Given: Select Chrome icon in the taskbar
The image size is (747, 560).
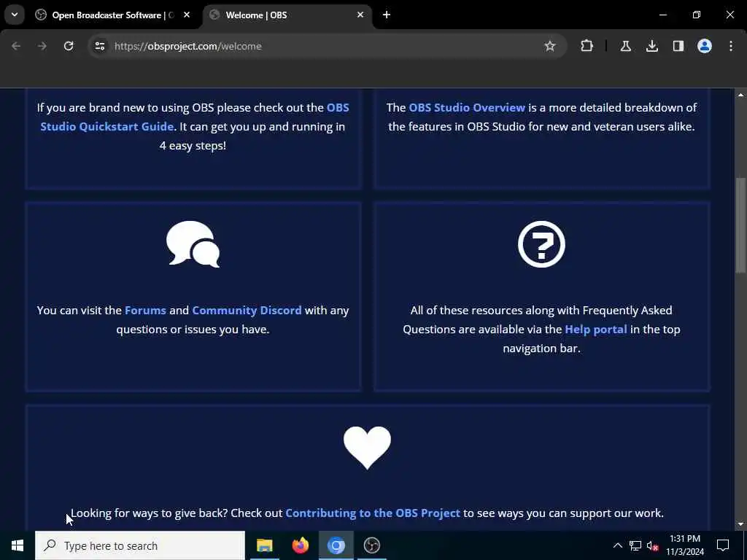Looking at the screenshot, I should [336, 545].
